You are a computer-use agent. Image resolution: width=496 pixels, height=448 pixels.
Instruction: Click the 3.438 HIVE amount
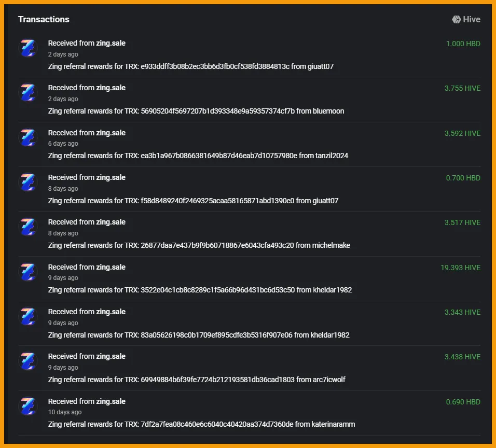(462, 357)
